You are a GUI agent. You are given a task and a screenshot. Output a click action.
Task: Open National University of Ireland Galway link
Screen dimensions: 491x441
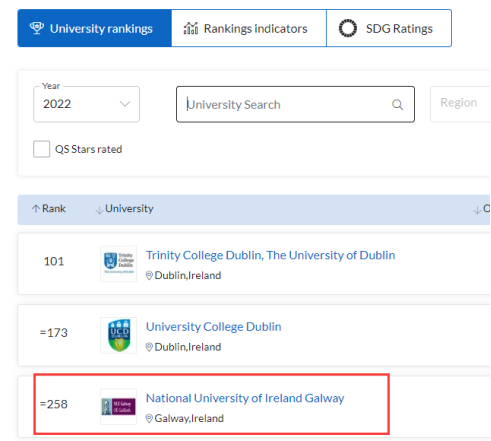click(245, 398)
